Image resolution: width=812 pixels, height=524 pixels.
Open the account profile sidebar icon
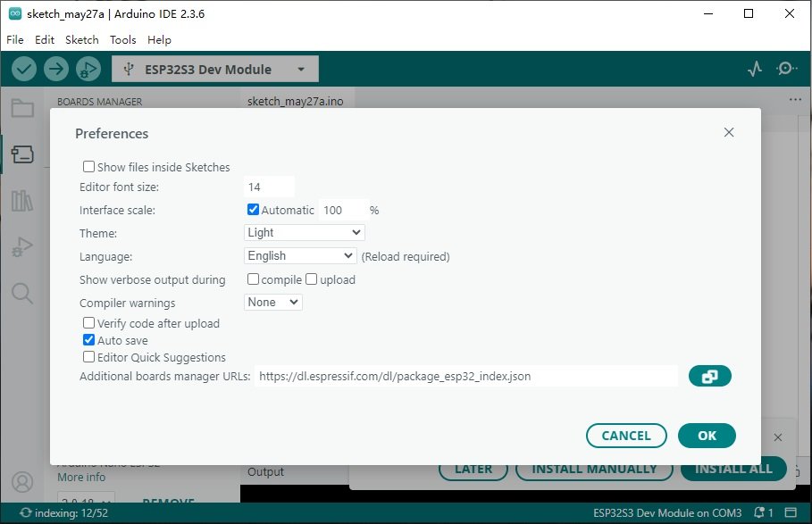pyautogui.click(x=22, y=481)
